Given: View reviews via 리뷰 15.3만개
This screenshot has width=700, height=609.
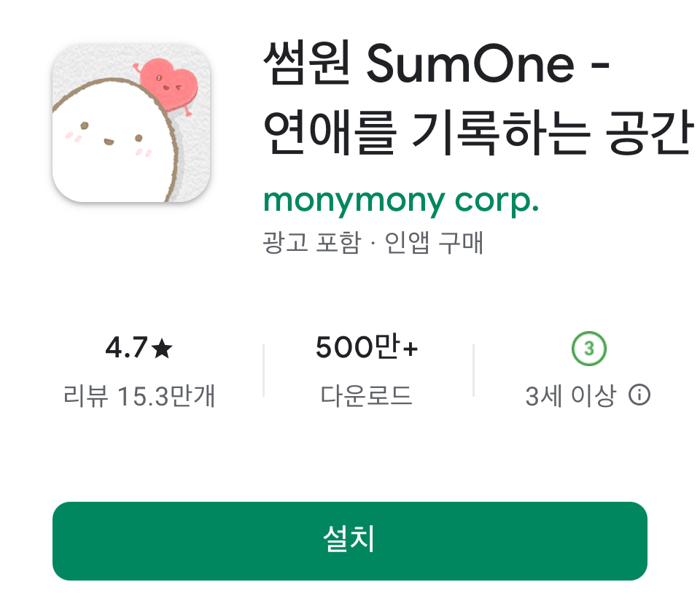Looking at the screenshot, I should coord(139,395).
